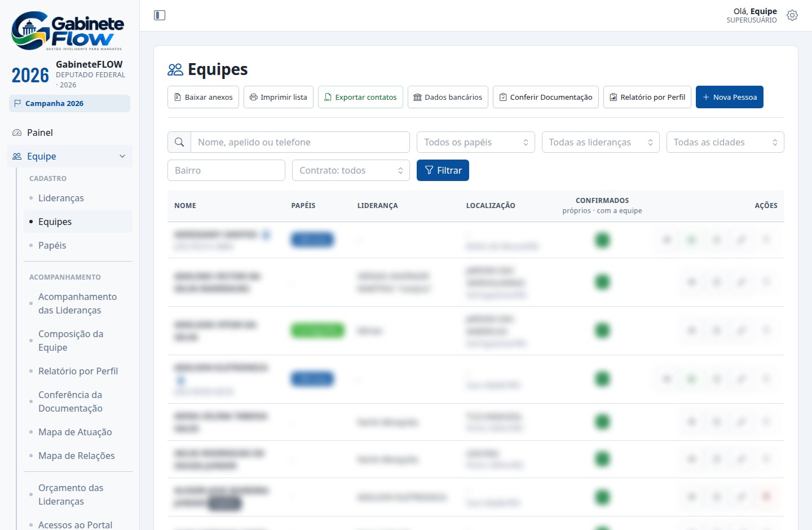Click the Campanha 2026 badge
This screenshot has height=530, width=812.
pyautogui.click(x=70, y=103)
